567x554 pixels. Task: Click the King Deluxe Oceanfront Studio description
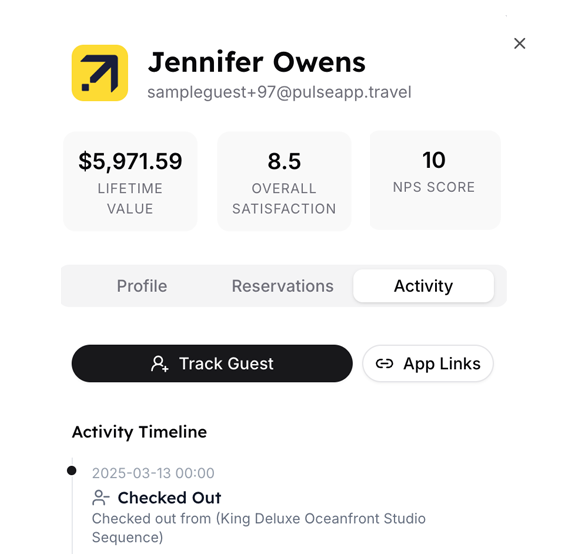coord(259,528)
